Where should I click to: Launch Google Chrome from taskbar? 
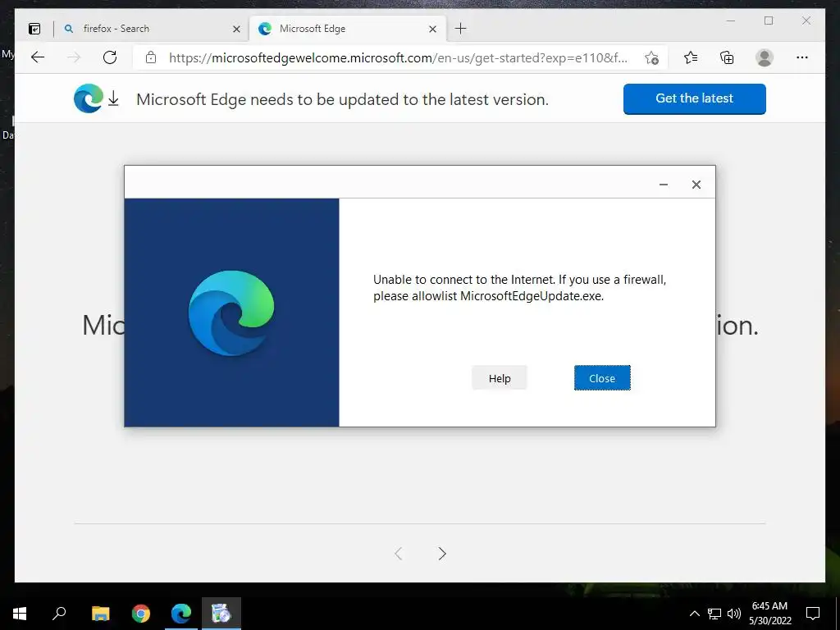[x=141, y=614]
